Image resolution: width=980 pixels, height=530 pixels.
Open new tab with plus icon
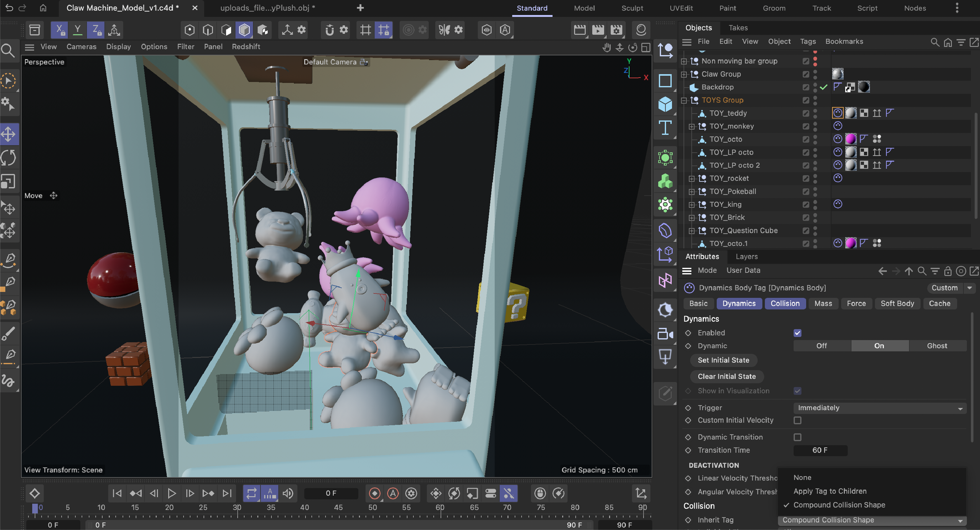[x=360, y=8]
